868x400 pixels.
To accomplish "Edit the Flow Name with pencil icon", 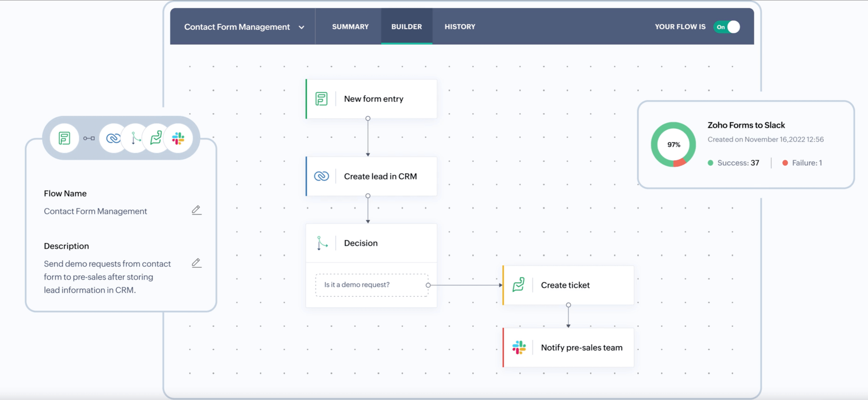I will [x=197, y=210].
